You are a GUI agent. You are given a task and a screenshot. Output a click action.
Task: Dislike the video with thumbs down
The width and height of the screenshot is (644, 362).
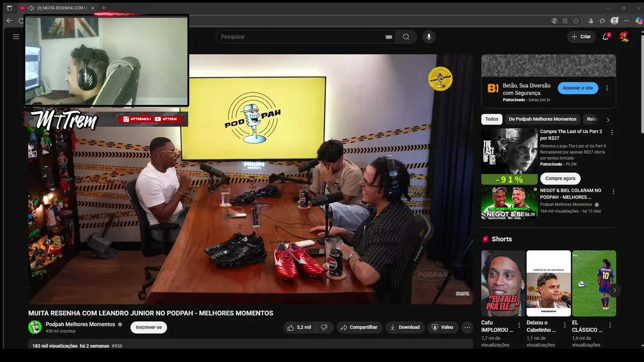[324, 327]
